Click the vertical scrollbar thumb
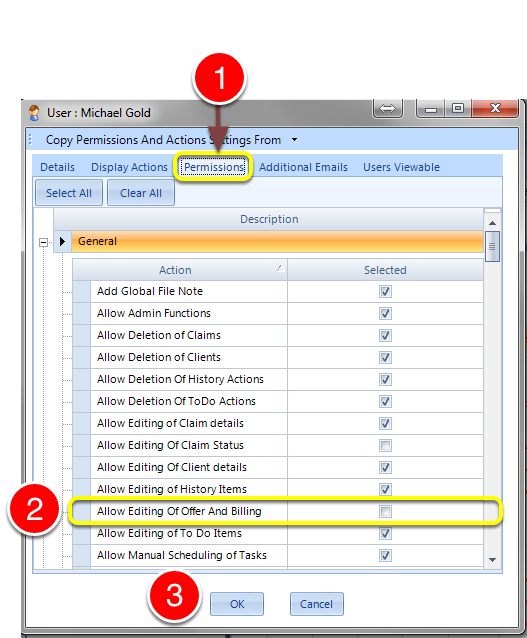The width and height of the screenshot is (527, 638). pyautogui.click(x=492, y=247)
